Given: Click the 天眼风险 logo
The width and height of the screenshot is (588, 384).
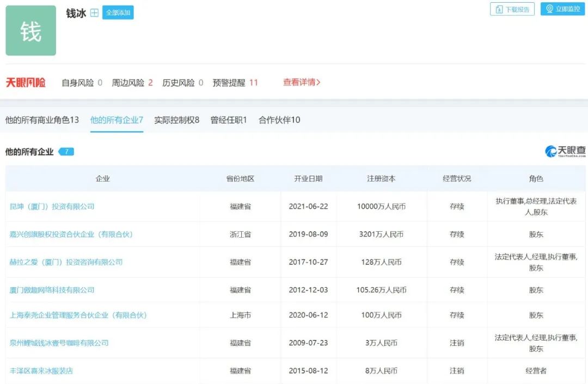Looking at the screenshot, I should 26,83.
